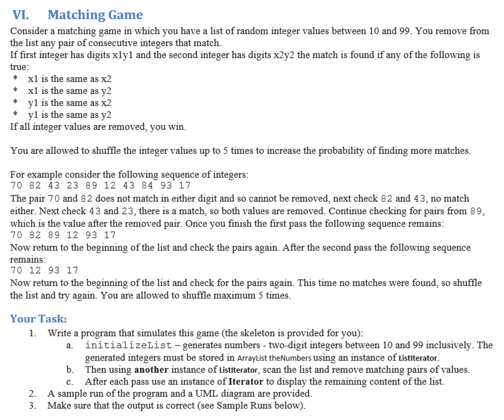The height and width of the screenshot is (420, 504).
Task: Toggle the bold 'another' keyword in task b
Action: point(176,372)
